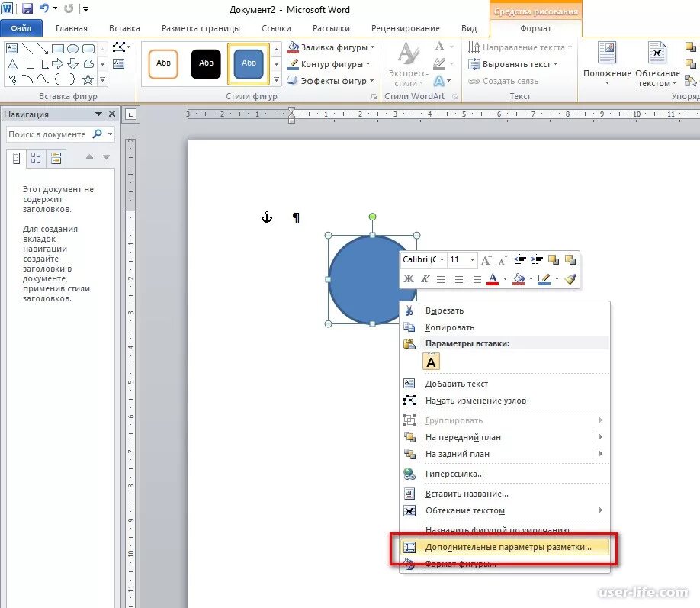Toggle italic (К) in the mini toolbar

(x=425, y=279)
